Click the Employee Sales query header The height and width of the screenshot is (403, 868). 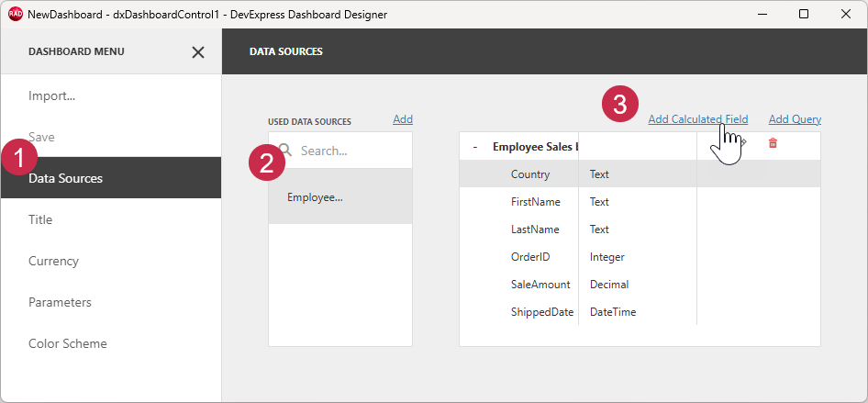[x=535, y=147]
